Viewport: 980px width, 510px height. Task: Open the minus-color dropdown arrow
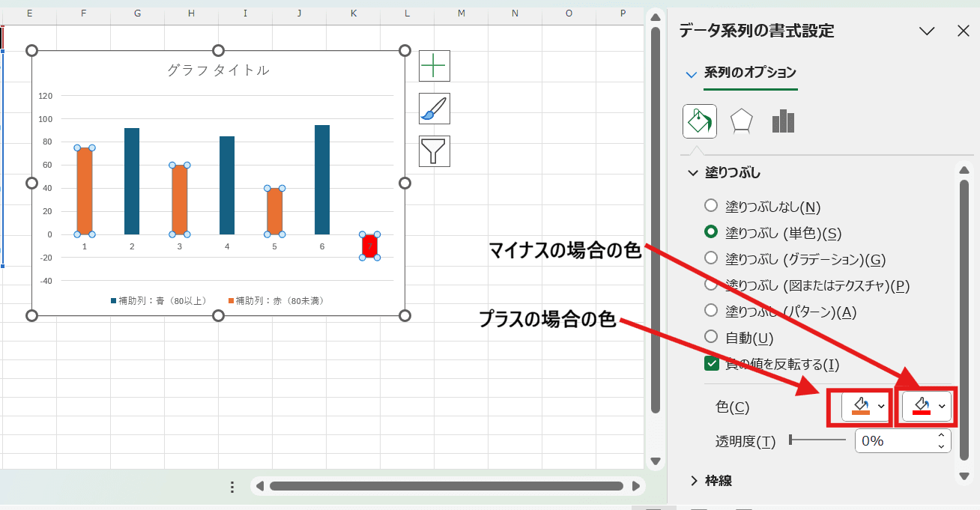pyautogui.click(x=942, y=407)
